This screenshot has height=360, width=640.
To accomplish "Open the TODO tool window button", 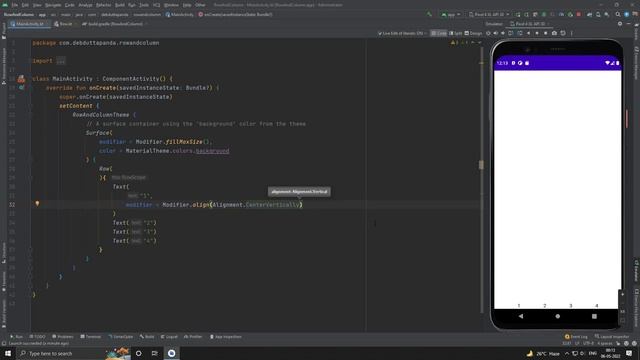I will pyautogui.click(x=38, y=336).
